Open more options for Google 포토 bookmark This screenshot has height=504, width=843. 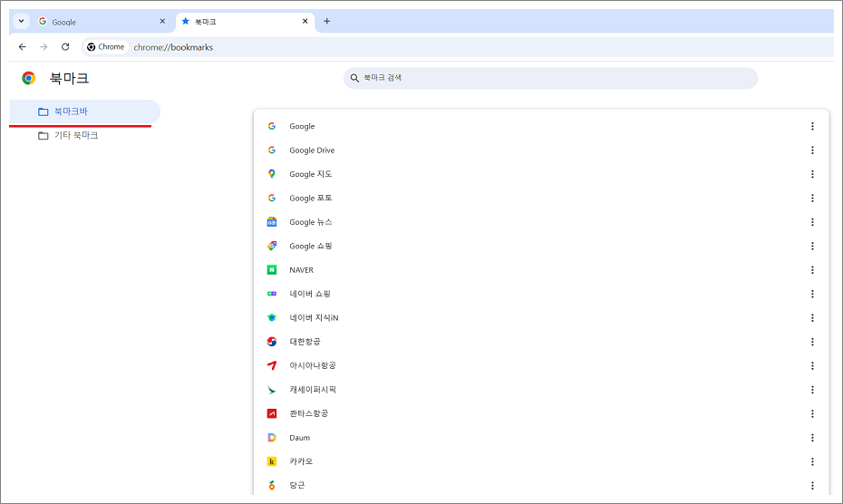[x=812, y=198]
